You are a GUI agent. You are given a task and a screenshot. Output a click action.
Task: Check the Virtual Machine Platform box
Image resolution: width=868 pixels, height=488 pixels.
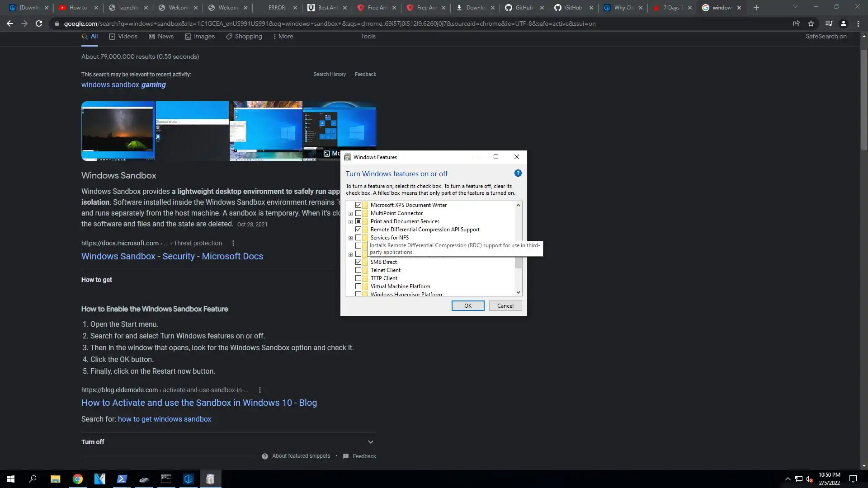click(x=358, y=286)
